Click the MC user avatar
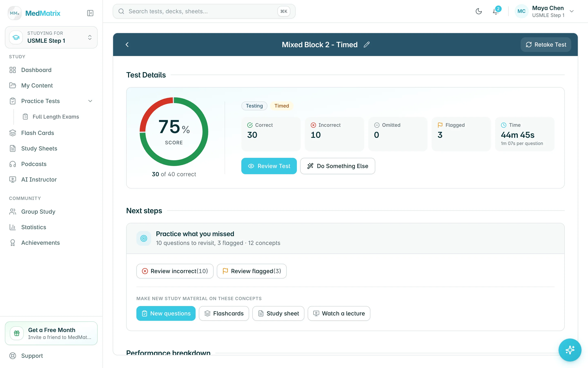 tap(521, 11)
